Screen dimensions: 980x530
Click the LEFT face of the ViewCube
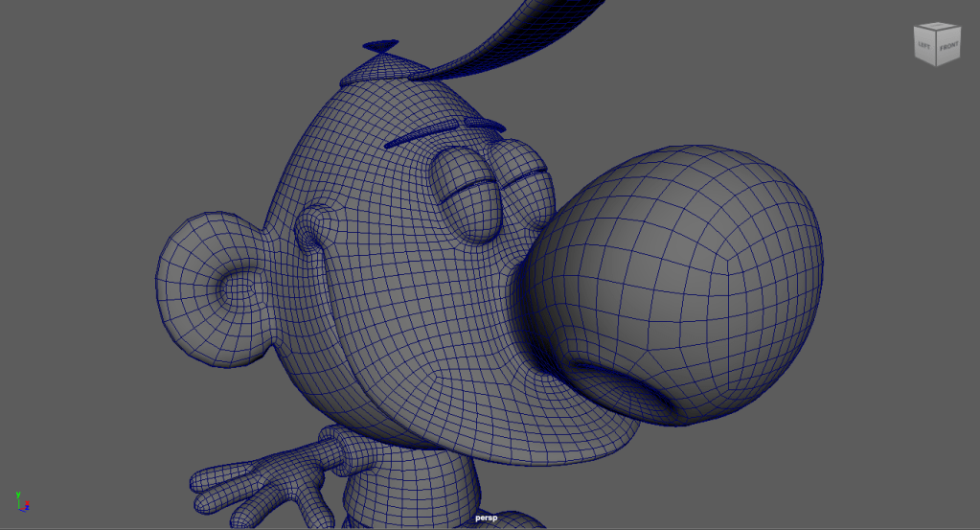tap(924, 47)
